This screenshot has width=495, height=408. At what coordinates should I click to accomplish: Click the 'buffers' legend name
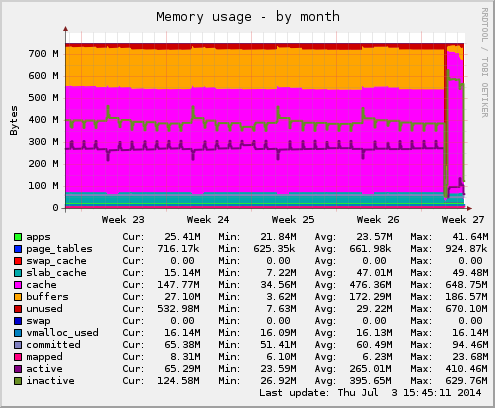[47, 297]
